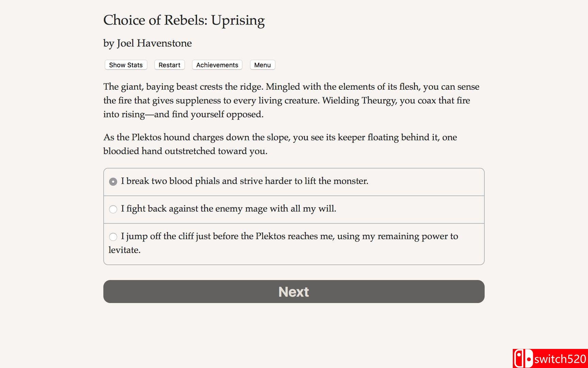Open the game Menu
The height and width of the screenshot is (368, 588).
[262, 65]
